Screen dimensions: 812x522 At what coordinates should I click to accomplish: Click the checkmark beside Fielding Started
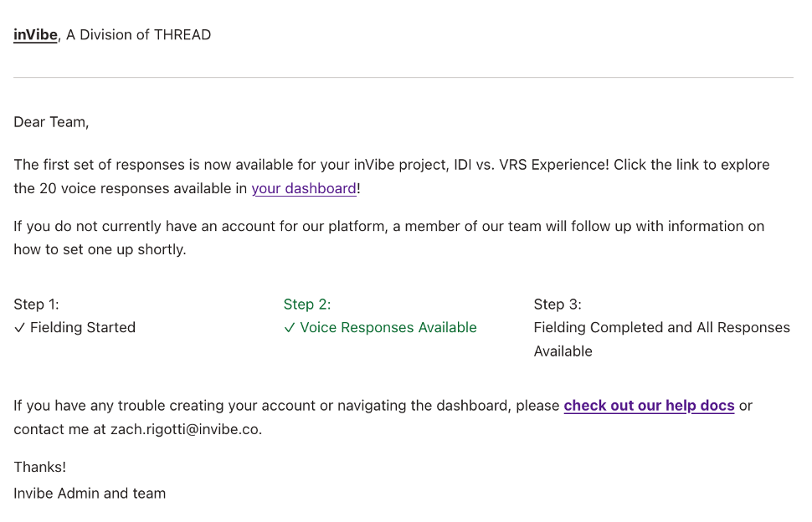[x=19, y=328]
